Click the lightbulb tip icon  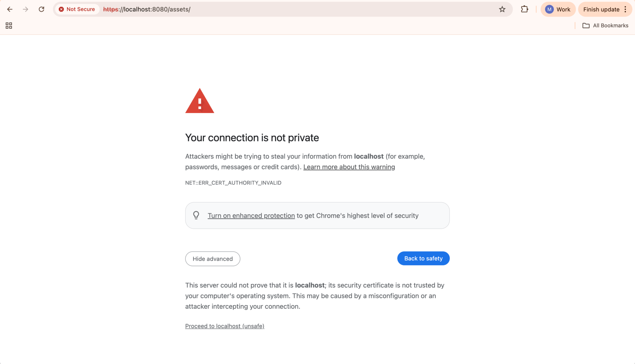coord(196,215)
